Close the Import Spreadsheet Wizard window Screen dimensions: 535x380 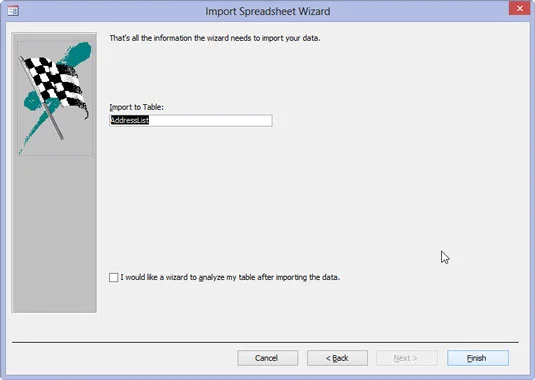[519, 8]
